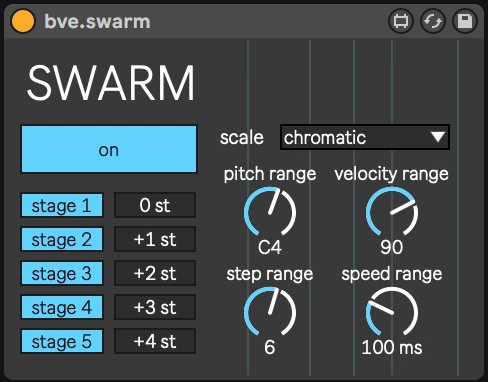Click the show/hide device view icon
This screenshot has width=488, height=382.
click(401, 21)
